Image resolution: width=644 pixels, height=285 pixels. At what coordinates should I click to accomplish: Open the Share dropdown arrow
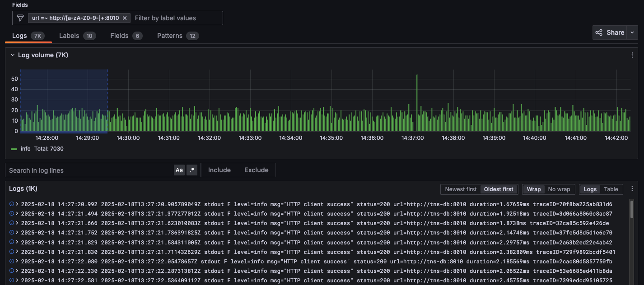pos(632,32)
